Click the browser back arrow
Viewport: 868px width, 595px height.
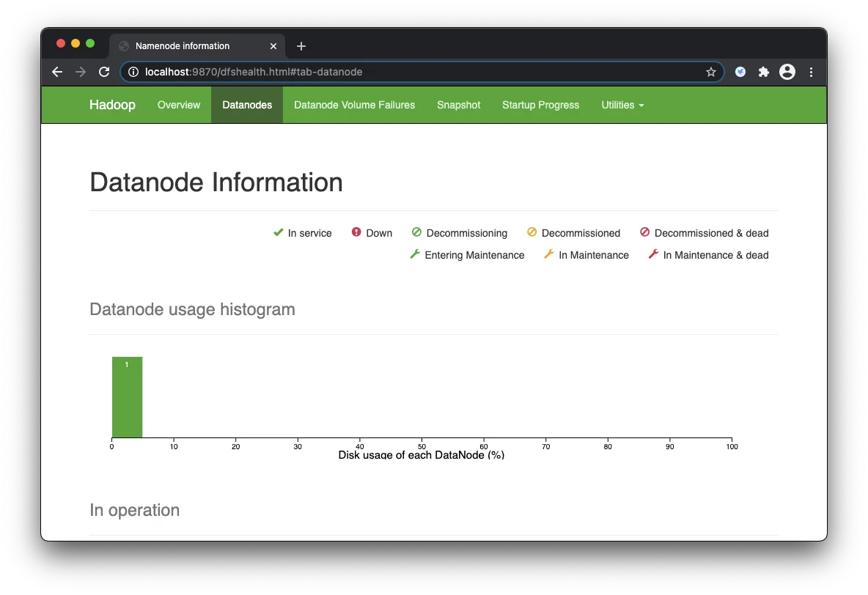(57, 72)
